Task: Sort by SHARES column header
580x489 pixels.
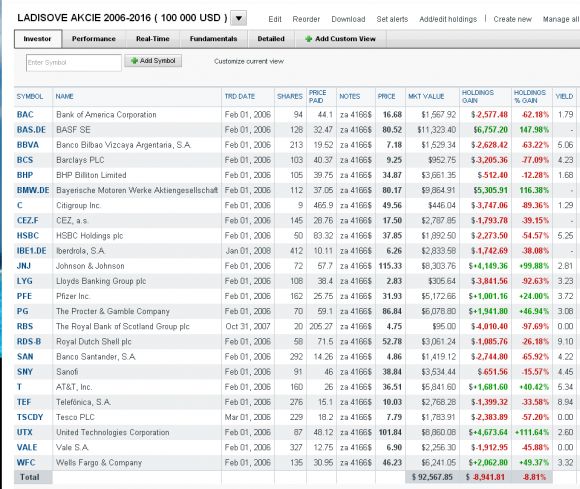Action: tap(290, 97)
